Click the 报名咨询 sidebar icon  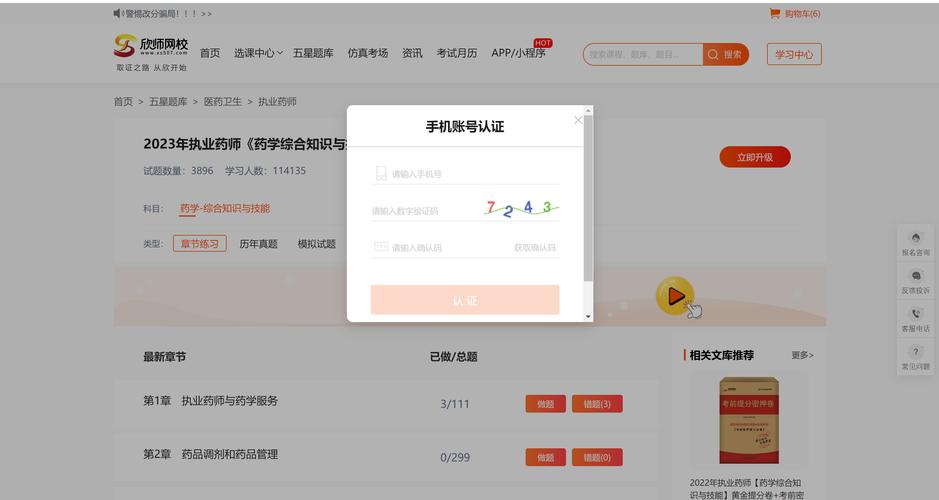coord(915,238)
